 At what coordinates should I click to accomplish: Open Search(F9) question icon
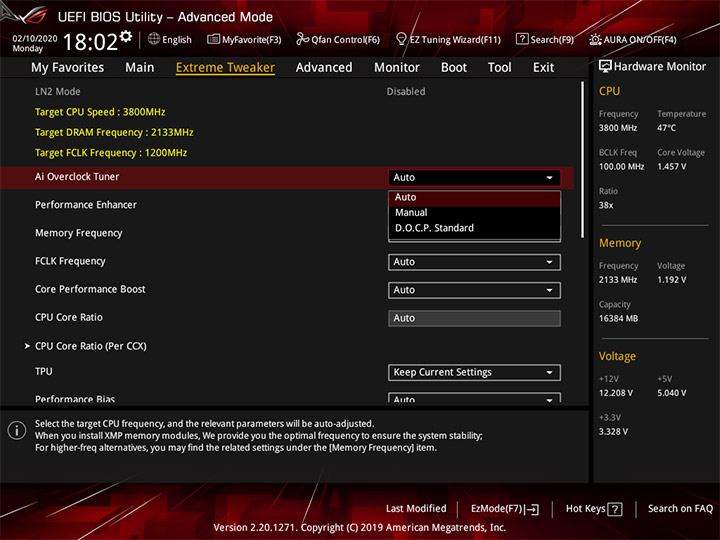tap(522, 39)
